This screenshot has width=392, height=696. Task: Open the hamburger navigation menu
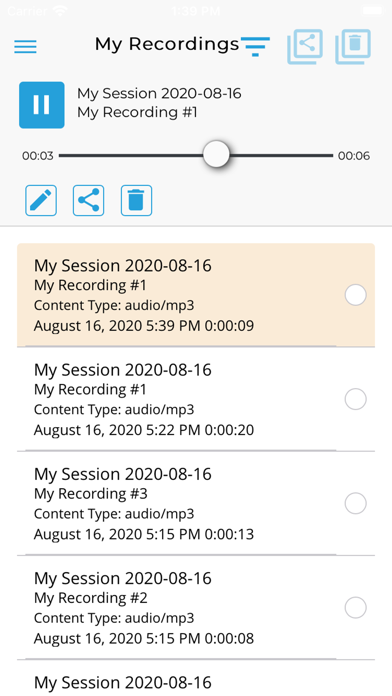(x=25, y=46)
